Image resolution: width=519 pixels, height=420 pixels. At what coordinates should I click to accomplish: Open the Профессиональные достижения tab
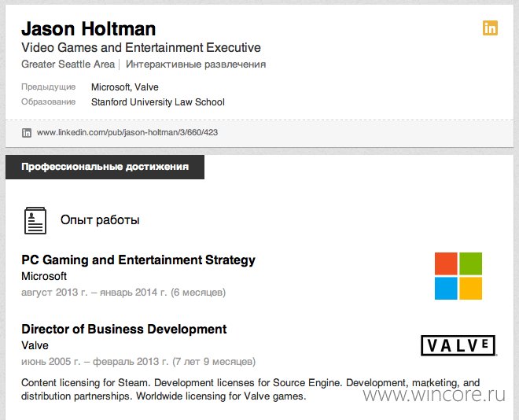click(105, 167)
